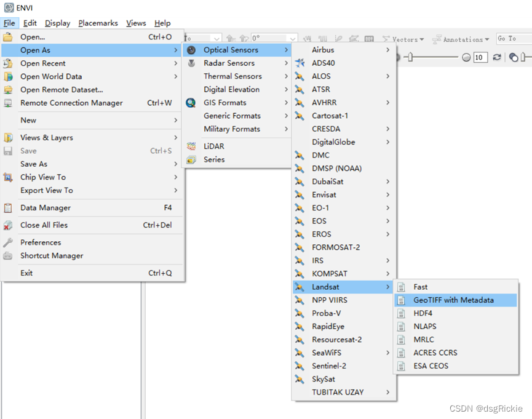Image resolution: width=532 pixels, height=419 pixels.
Task: Open the Vectors dropdown in toolbar
Action: point(403,39)
